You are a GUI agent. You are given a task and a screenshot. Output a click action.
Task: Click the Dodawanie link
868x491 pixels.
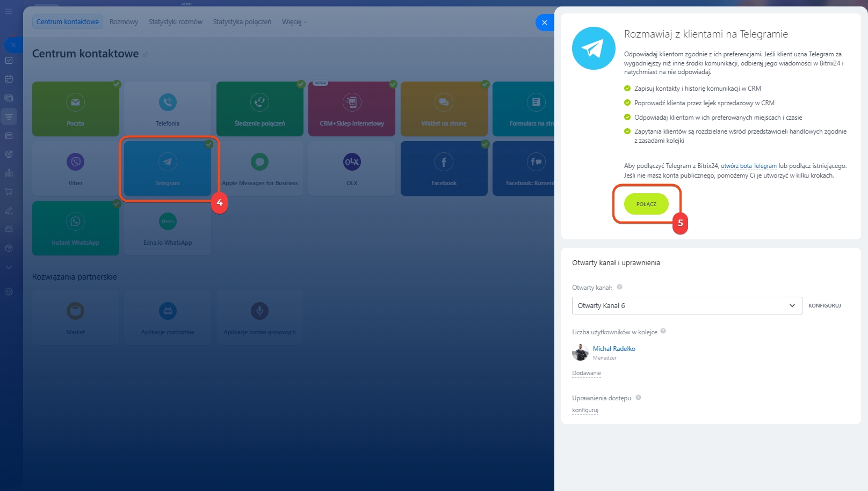pyautogui.click(x=587, y=373)
